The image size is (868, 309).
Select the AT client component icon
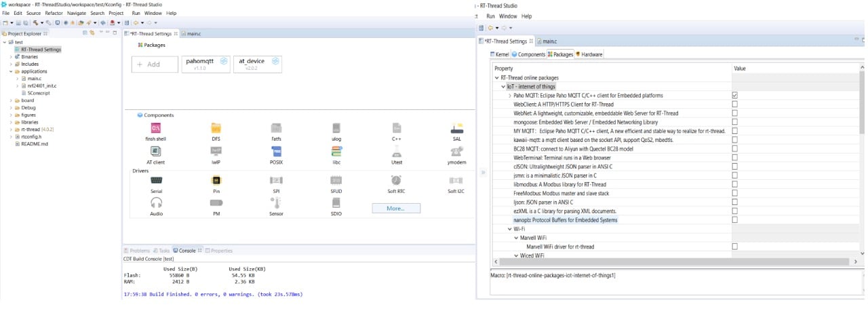pyautogui.click(x=155, y=151)
